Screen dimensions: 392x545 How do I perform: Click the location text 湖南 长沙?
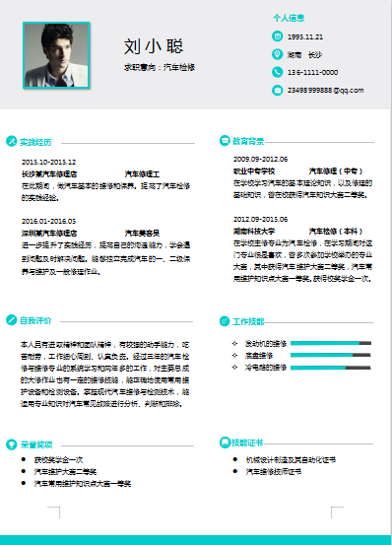(304, 54)
